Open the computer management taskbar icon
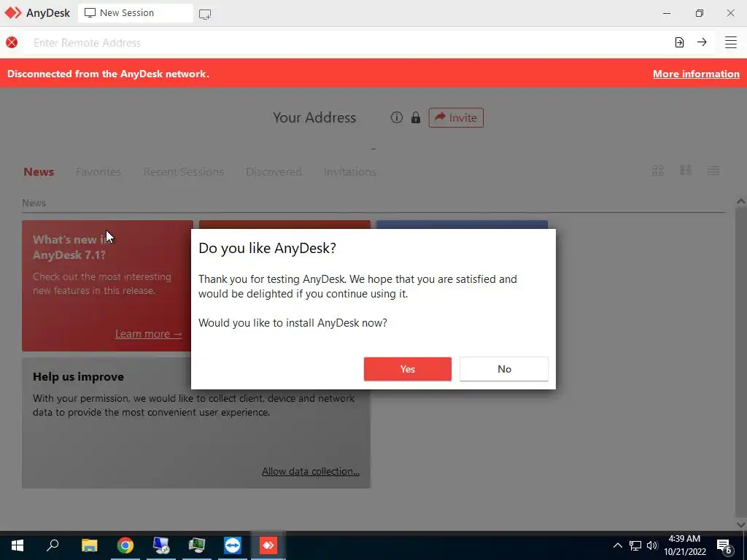Screen dimensions: 747x560 (161, 545)
